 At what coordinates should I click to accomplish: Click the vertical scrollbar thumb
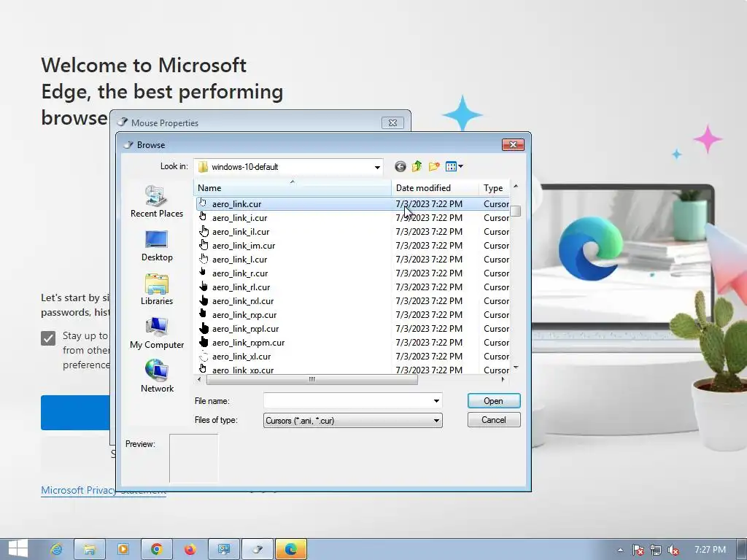(515, 211)
